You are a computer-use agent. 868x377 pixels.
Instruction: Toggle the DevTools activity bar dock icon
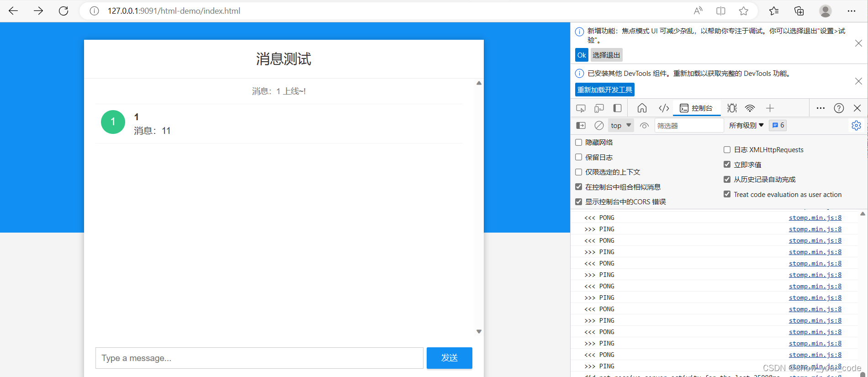click(617, 108)
